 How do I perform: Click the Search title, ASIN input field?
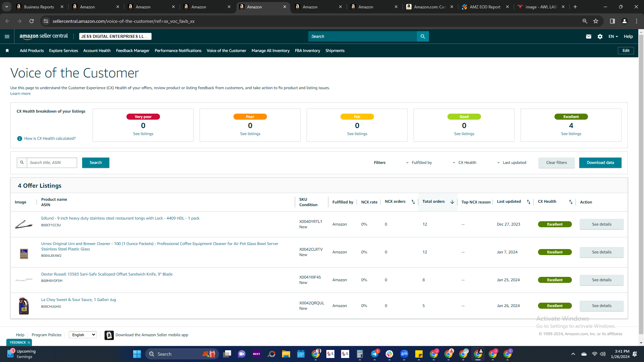52,163
